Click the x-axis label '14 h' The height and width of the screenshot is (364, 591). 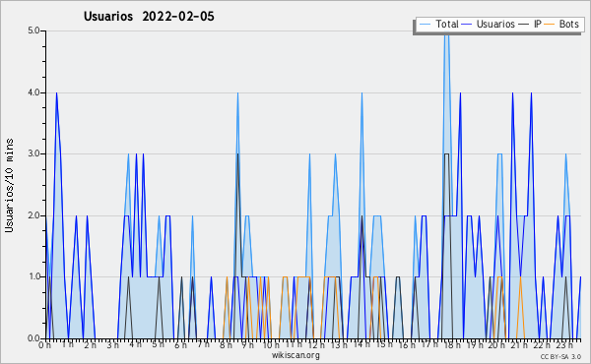[361, 343]
